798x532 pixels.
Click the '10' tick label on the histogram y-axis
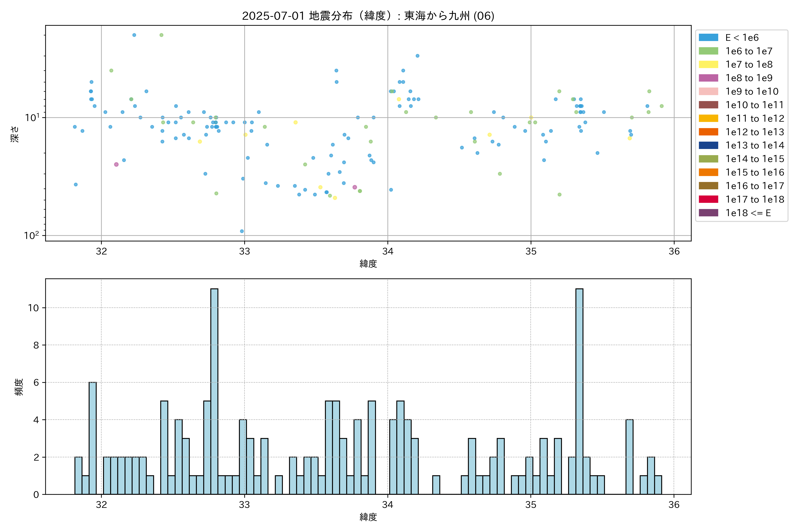pos(33,308)
